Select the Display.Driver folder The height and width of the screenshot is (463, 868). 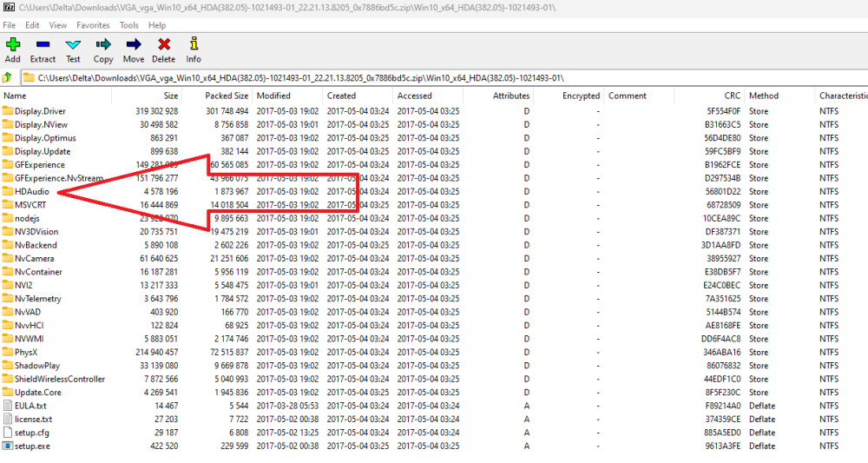(40, 111)
